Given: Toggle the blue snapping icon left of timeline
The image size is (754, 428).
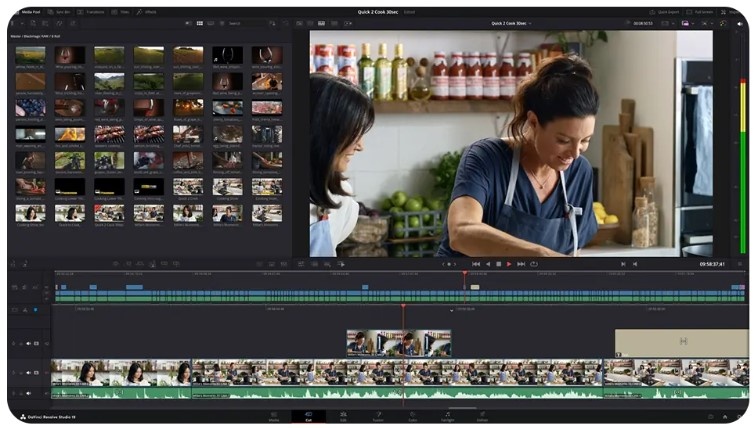Looking at the screenshot, I should pos(36,310).
